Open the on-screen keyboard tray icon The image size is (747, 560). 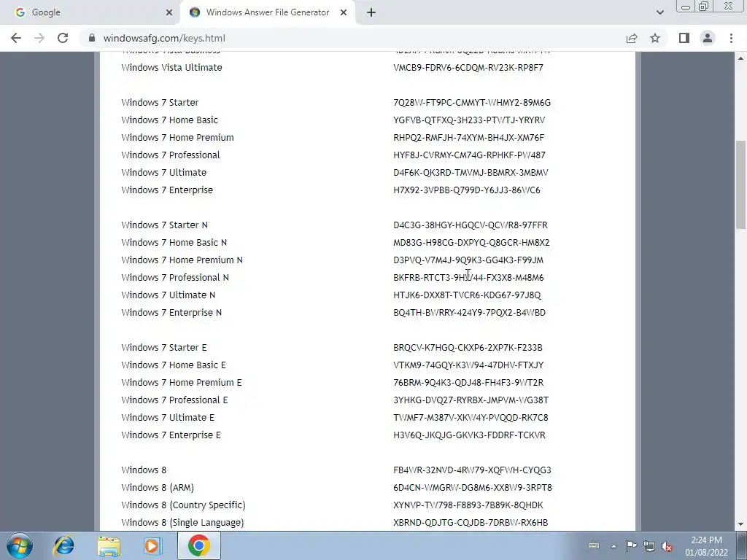pos(594,545)
